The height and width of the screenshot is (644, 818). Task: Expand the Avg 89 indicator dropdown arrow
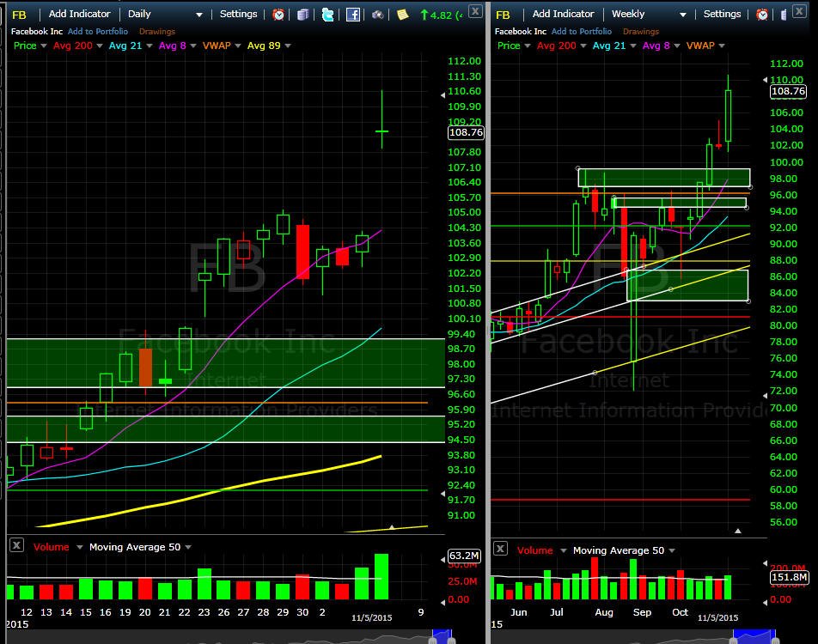288,46
